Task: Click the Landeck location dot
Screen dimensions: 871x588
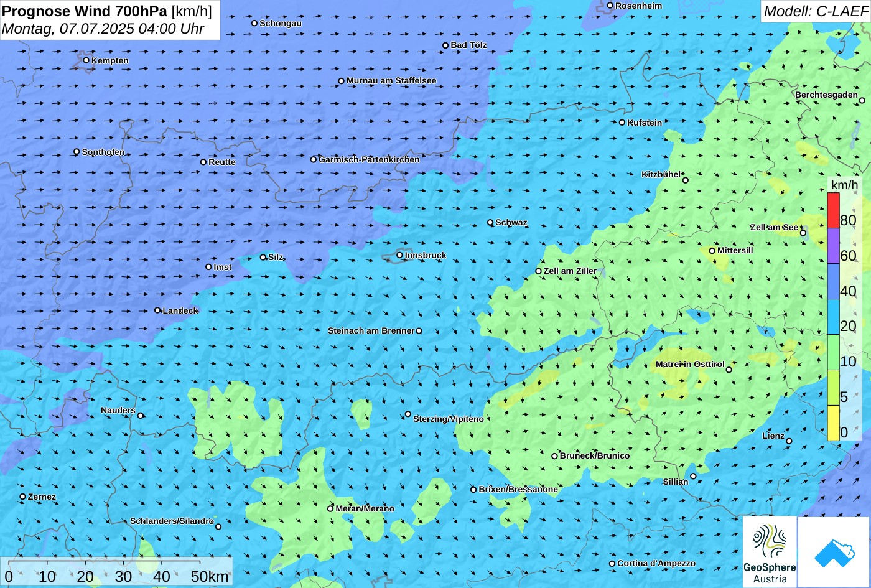Action: click(157, 310)
